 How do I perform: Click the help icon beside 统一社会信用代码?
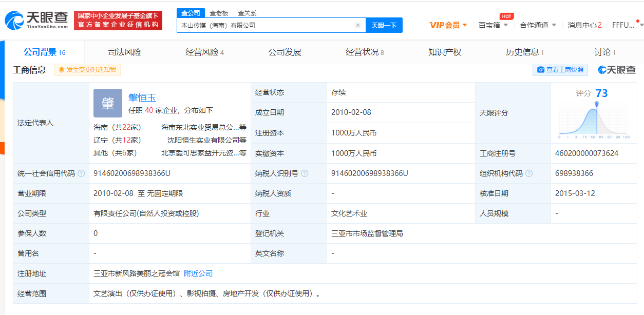tap(81, 173)
